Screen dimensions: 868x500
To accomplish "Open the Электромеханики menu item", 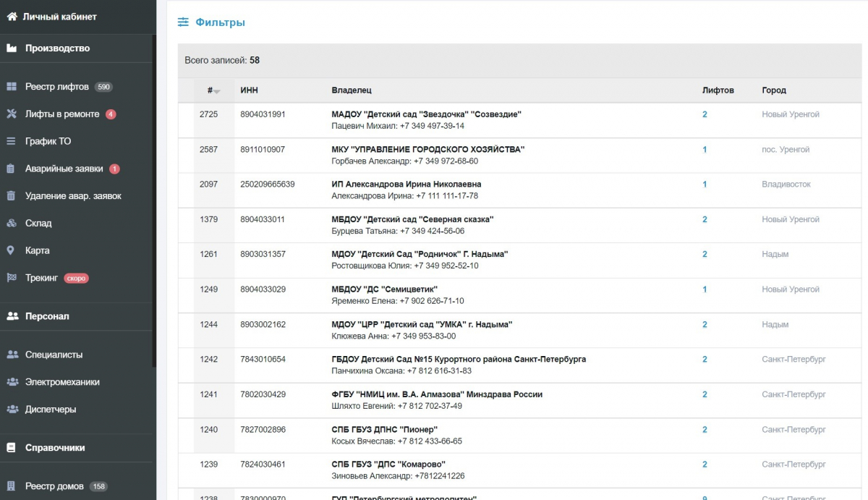I will click(x=62, y=382).
